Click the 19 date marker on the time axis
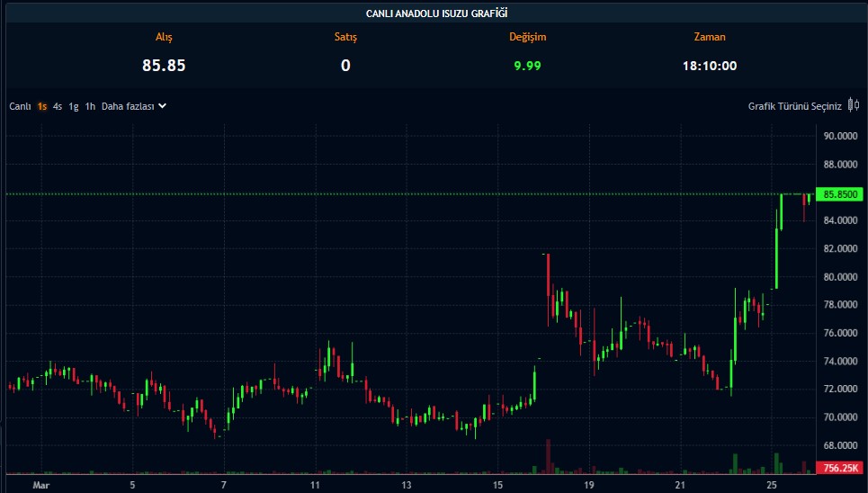This screenshot has width=868, height=493. pyautogui.click(x=588, y=485)
